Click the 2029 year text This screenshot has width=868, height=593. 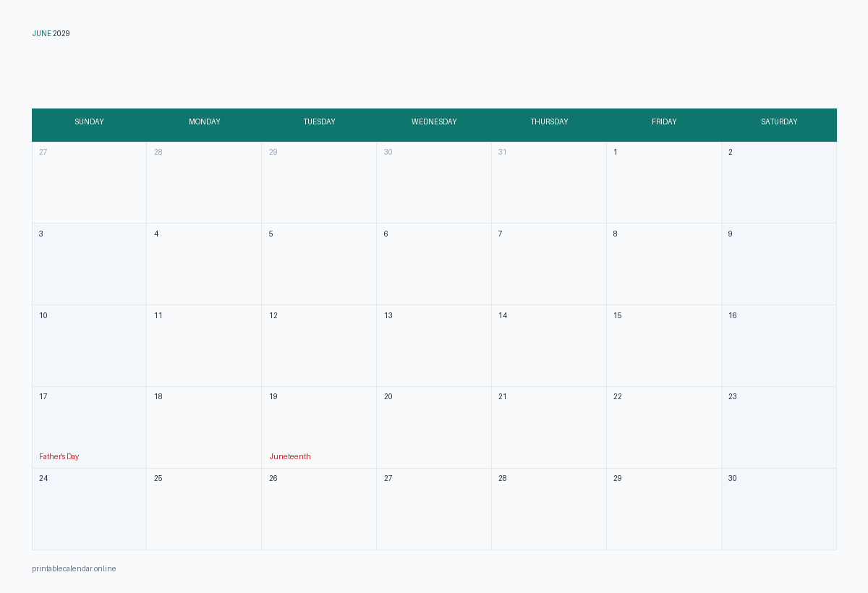(x=61, y=33)
